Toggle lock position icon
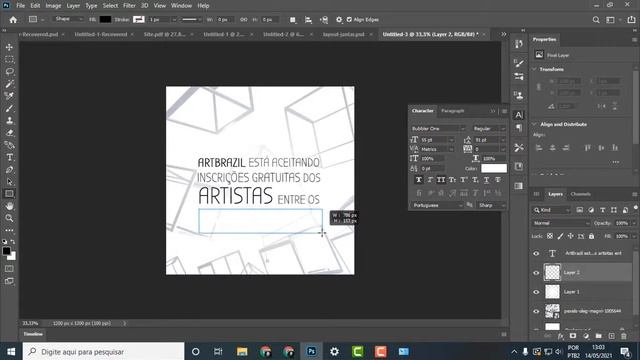 tap(571, 236)
